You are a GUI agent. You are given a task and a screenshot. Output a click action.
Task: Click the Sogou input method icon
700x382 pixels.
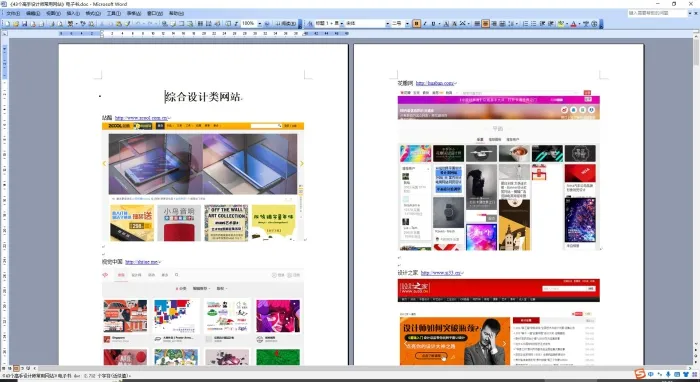coord(640,374)
